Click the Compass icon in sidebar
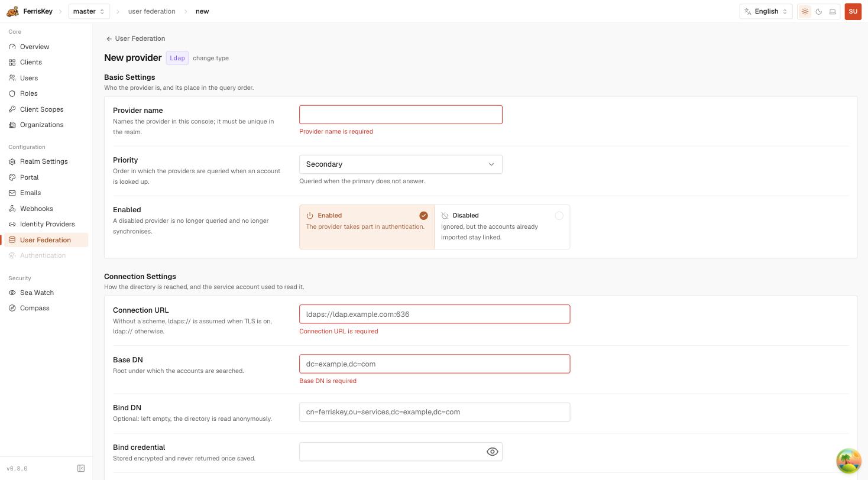 pyautogui.click(x=12, y=308)
